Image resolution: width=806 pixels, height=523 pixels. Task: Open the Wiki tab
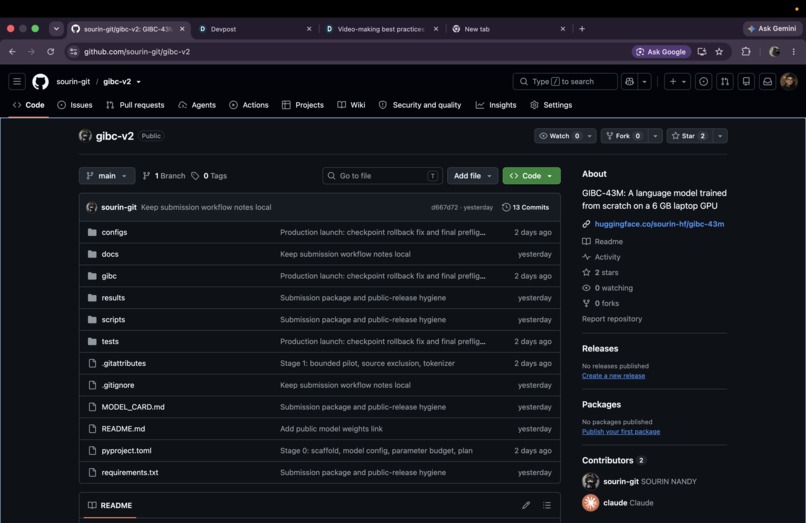pyautogui.click(x=352, y=105)
